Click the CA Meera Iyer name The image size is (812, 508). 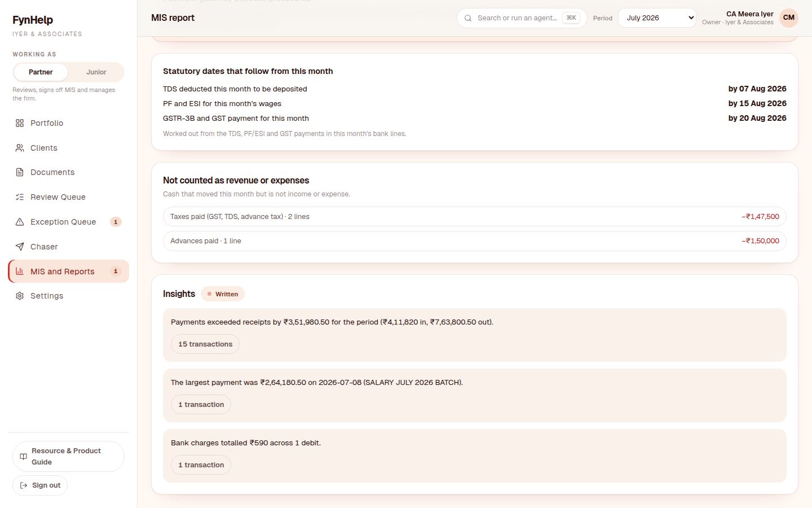pos(749,14)
